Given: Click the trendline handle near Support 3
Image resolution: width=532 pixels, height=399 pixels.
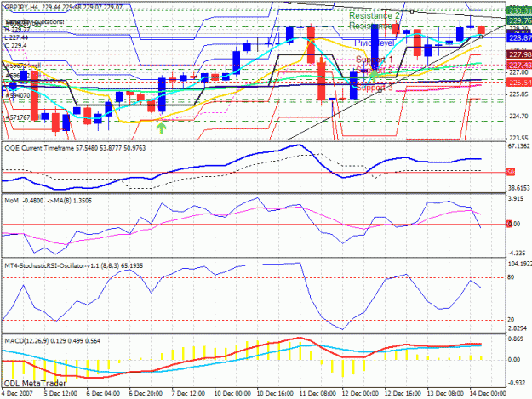Looking at the screenshot, I should (x=380, y=90).
